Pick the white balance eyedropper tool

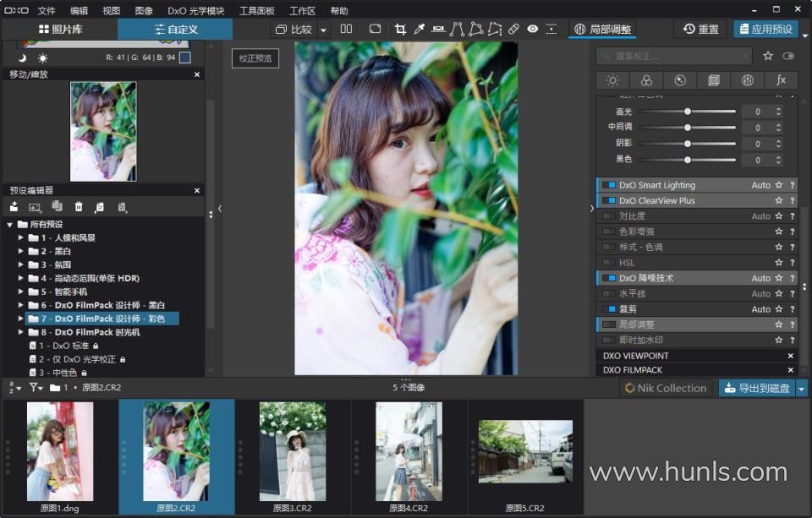(419, 30)
